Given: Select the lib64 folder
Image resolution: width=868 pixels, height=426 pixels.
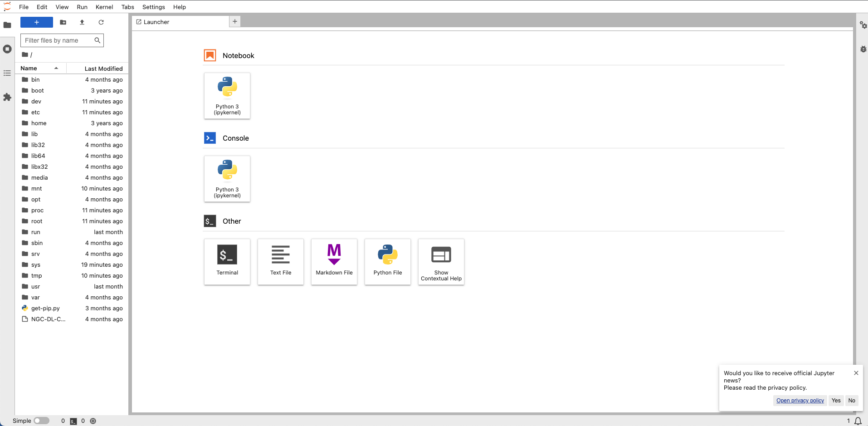Looking at the screenshot, I should pos(72,156).
